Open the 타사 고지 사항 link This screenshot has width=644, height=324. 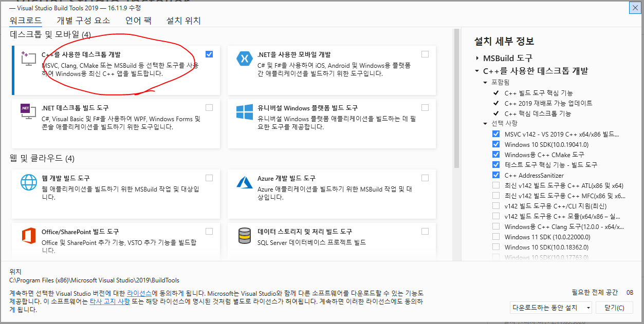click(110, 302)
